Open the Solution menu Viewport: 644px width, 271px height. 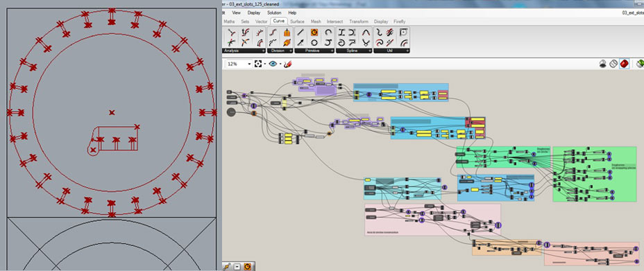274,13
